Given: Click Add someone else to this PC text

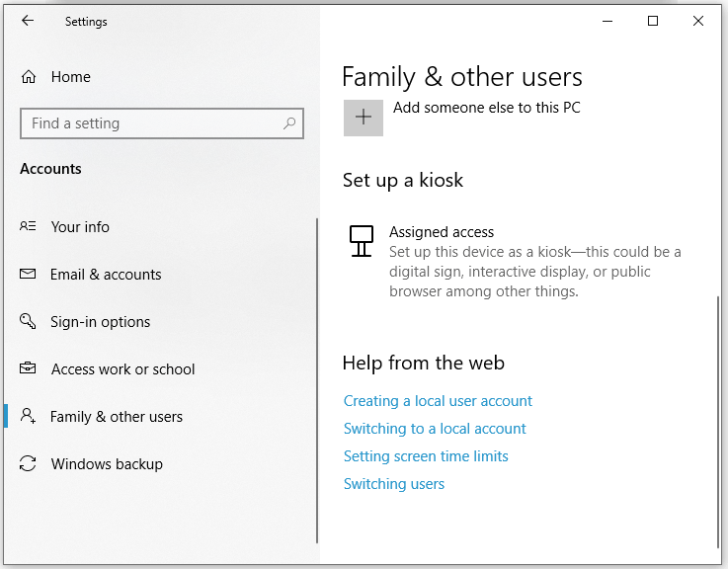Looking at the screenshot, I should coord(487,108).
